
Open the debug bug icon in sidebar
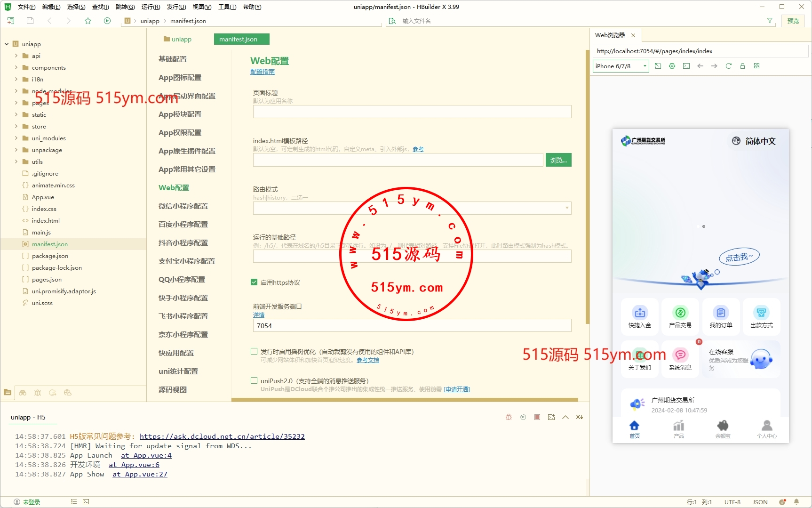(38, 393)
